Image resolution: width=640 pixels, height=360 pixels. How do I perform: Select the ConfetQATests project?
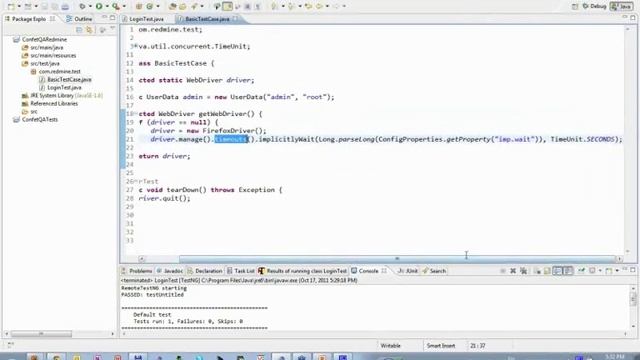click(x=40, y=120)
